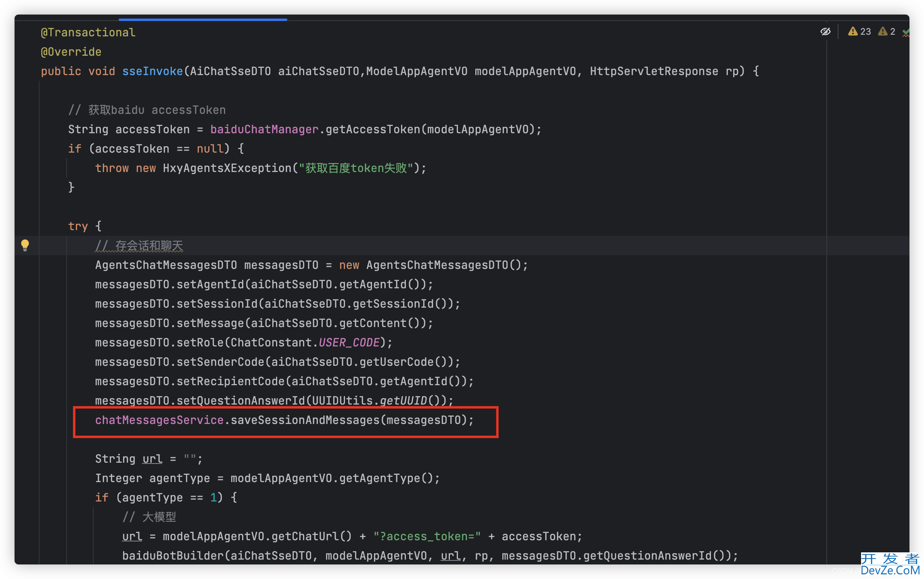Click baiduBotBuilder method call
Viewport: 924px width, 579px height.
[173, 556]
